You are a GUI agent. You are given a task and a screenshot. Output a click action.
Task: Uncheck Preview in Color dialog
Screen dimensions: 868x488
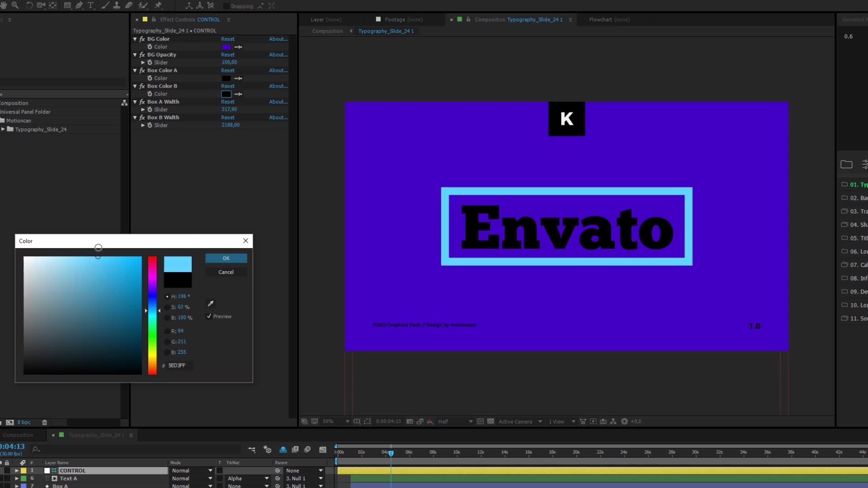click(209, 316)
